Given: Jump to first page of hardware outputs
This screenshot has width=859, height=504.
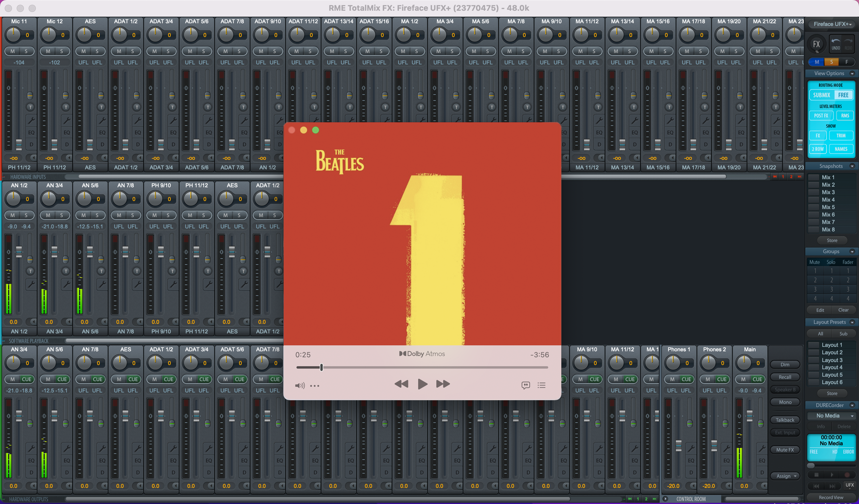Looking at the screenshot, I should (630, 499).
